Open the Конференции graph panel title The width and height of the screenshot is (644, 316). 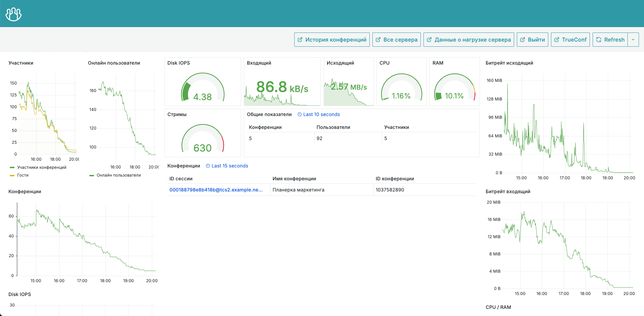click(x=25, y=191)
